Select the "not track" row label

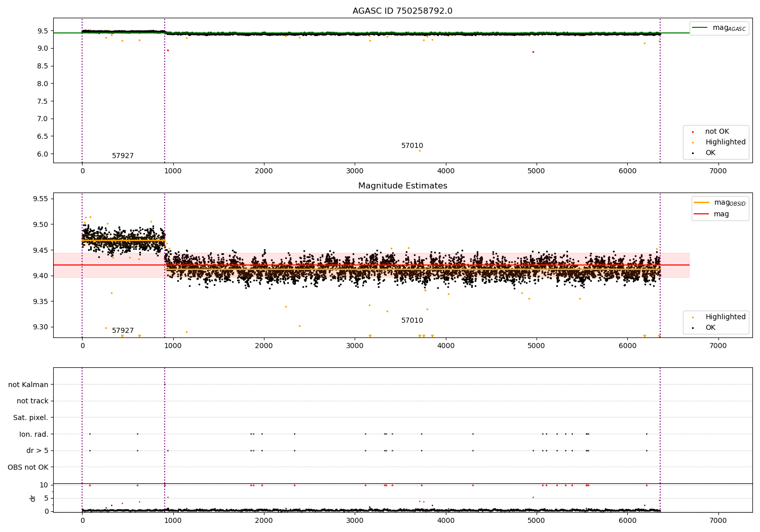point(32,401)
